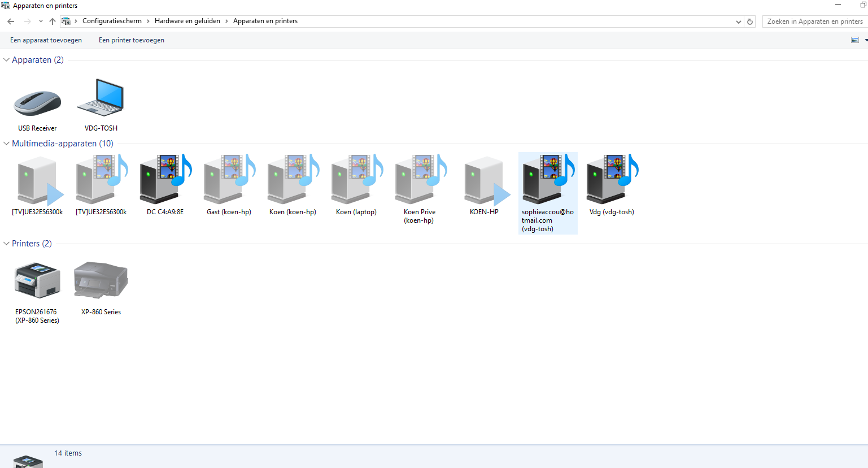868x468 pixels.
Task: Select the EPSON261676 (XP-860 Series) printer
Action: tap(37, 292)
